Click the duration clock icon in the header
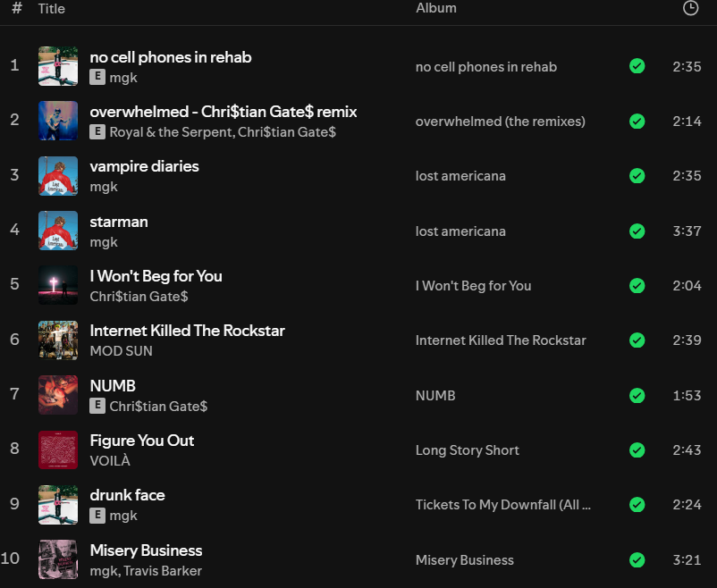This screenshot has height=588, width=717. 689,8
